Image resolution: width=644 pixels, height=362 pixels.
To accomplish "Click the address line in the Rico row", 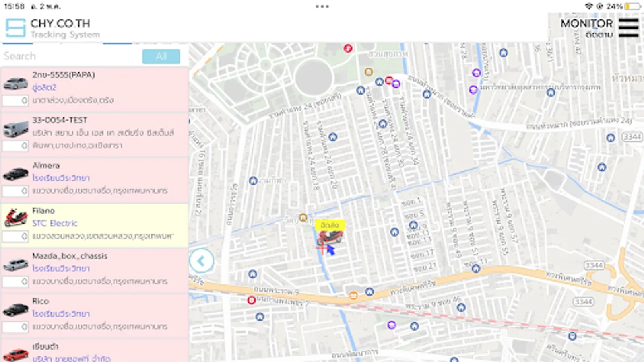I will (x=100, y=327).
